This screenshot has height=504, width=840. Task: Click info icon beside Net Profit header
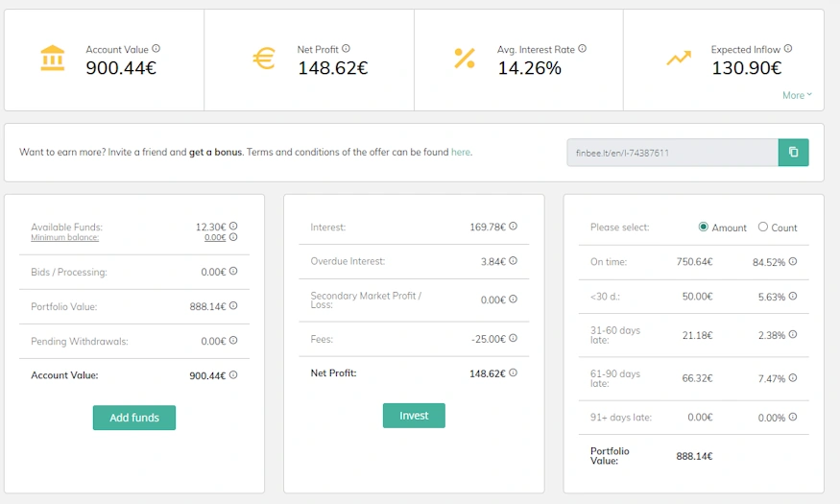346,48
